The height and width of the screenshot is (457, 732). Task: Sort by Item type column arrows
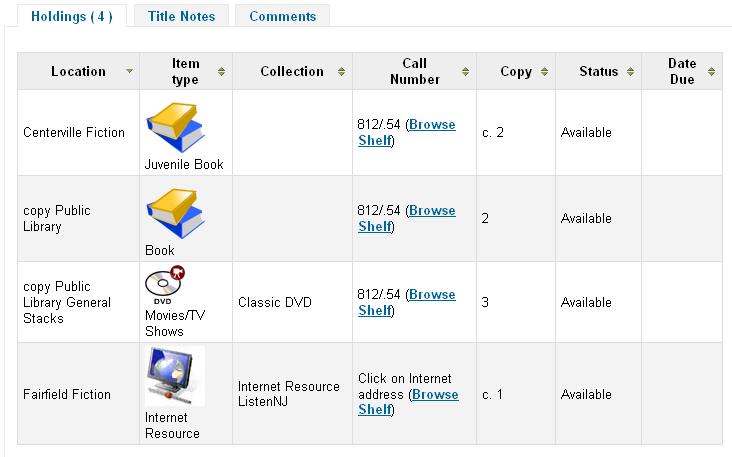click(x=221, y=72)
